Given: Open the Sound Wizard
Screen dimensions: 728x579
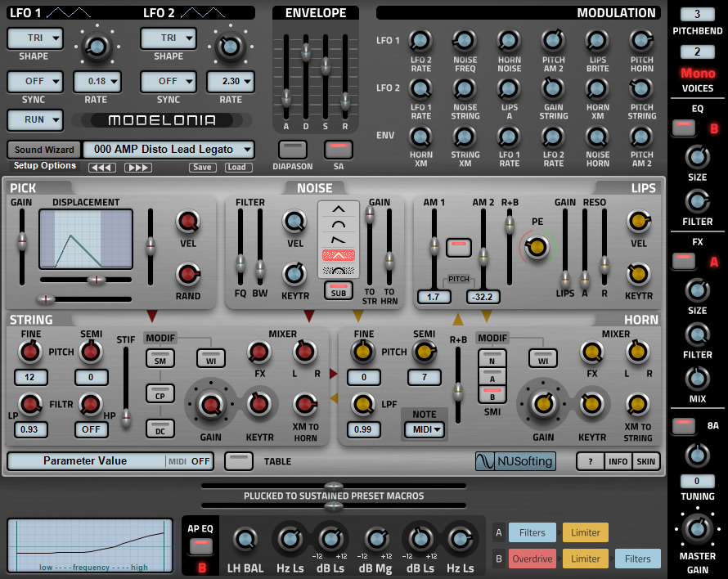Looking at the screenshot, I should click(x=44, y=150).
